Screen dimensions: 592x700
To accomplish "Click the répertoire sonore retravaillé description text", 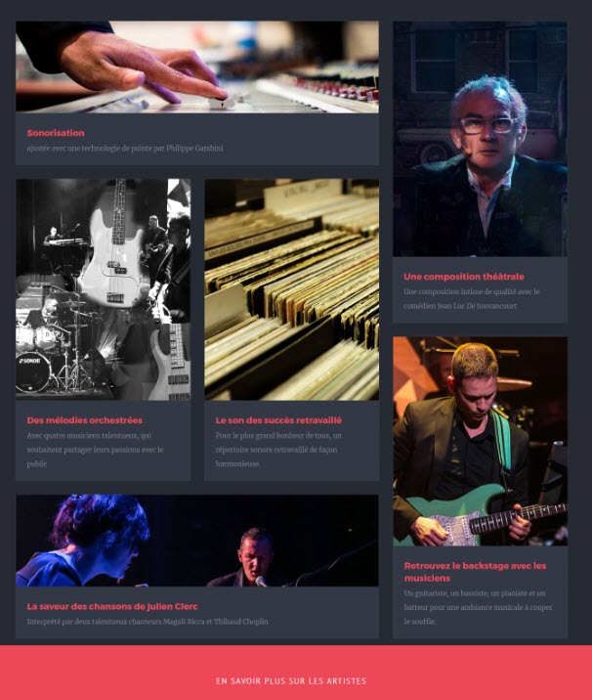I will 278,450.
